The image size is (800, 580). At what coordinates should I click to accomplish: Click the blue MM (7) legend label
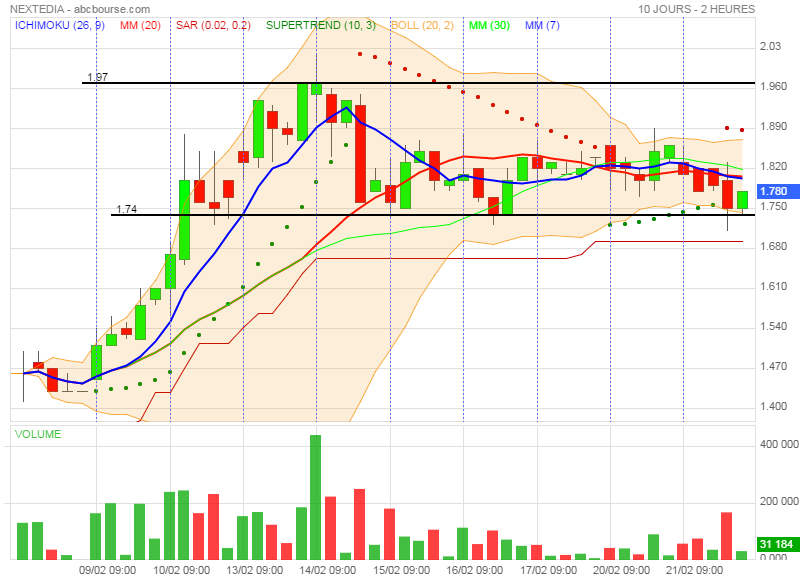(x=542, y=25)
